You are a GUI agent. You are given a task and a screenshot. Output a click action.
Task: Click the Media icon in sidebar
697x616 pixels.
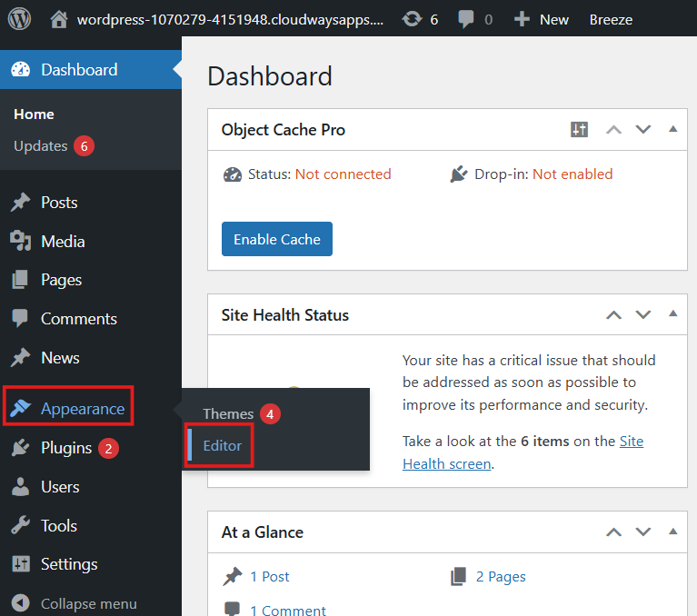pyautogui.click(x=20, y=242)
